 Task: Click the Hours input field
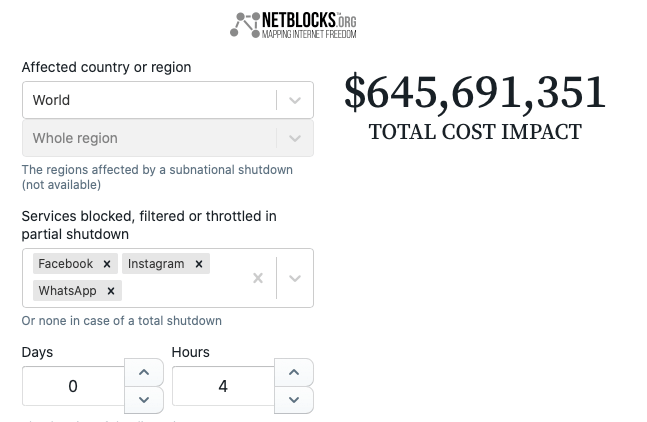223,386
